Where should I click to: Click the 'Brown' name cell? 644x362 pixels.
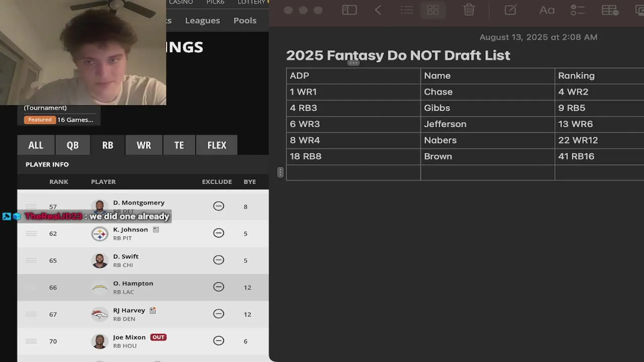click(488, 156)
